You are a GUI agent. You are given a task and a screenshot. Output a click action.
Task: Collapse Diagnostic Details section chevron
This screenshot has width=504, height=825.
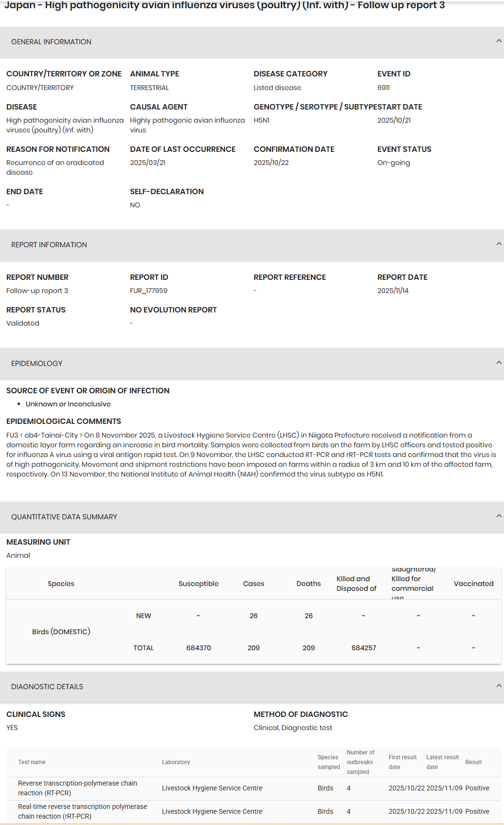pyautogui.click(x=499, y=686)
